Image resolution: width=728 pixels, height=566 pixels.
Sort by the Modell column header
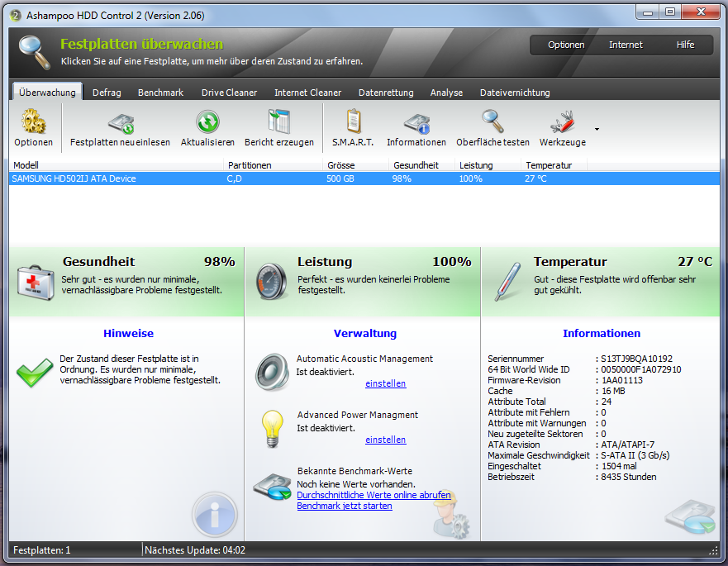116,165
